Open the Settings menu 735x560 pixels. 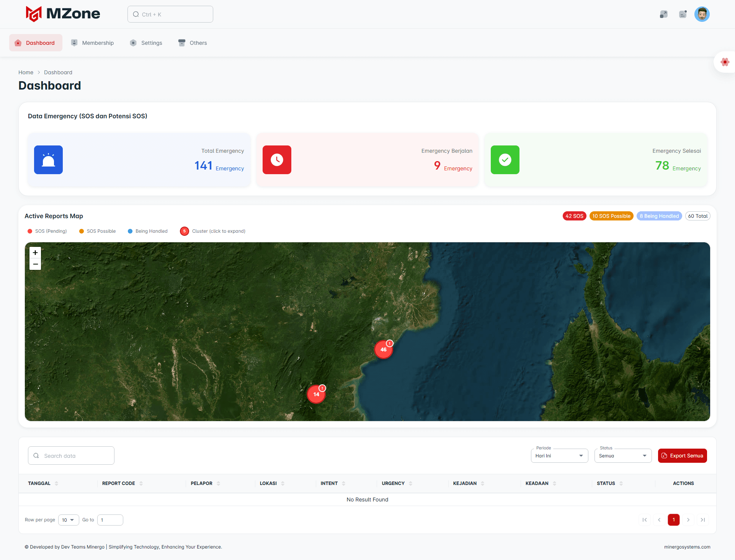[x=146, y=43]
